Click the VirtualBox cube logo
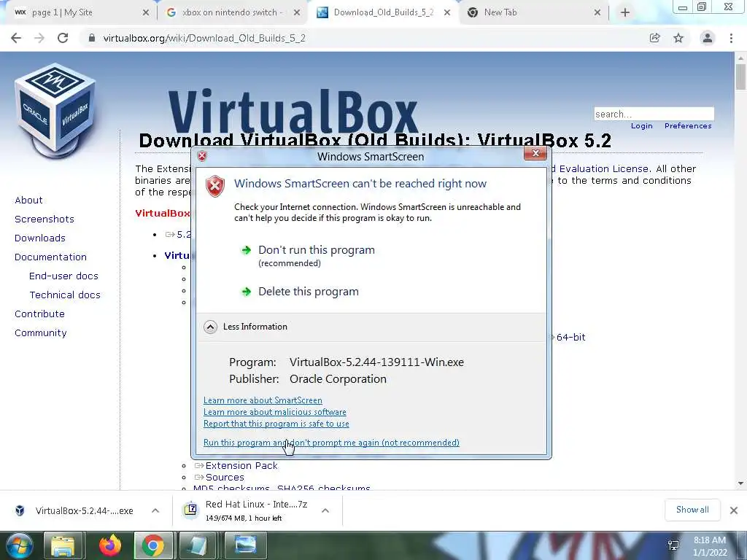 (55, 111)
